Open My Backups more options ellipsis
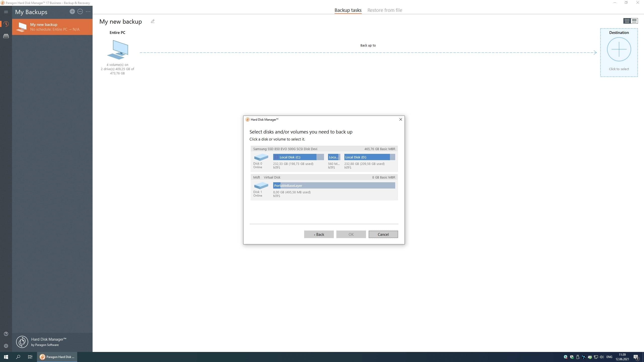Viewport: 644px width, 362px height. 88,12
